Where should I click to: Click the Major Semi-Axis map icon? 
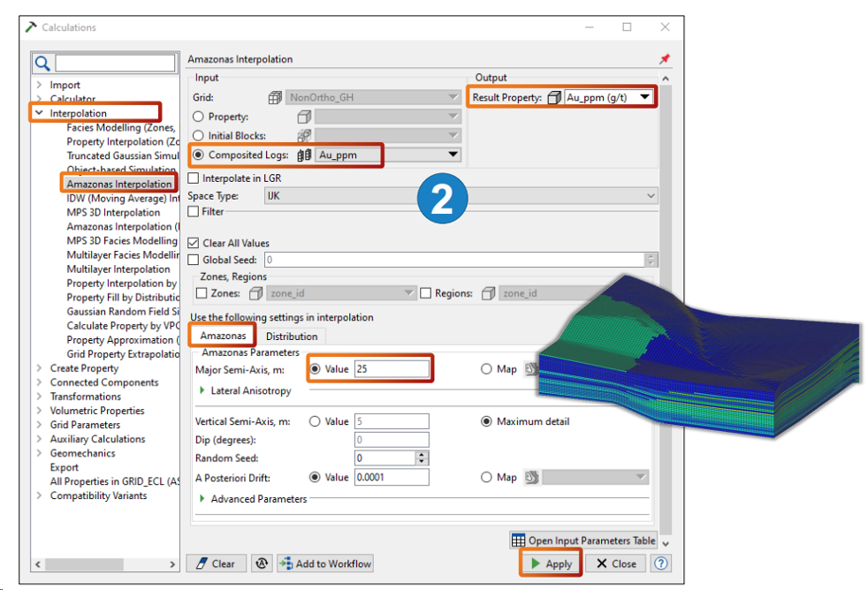531,369
